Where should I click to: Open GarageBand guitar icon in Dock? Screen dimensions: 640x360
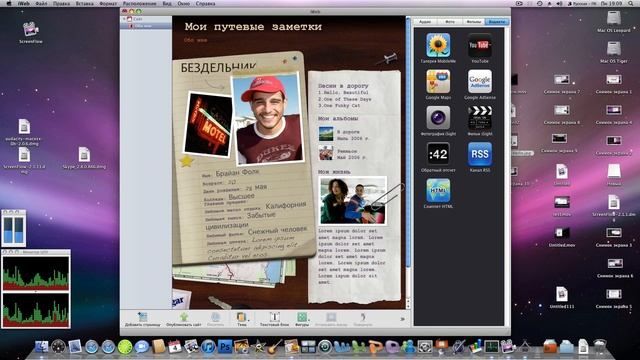275,347
